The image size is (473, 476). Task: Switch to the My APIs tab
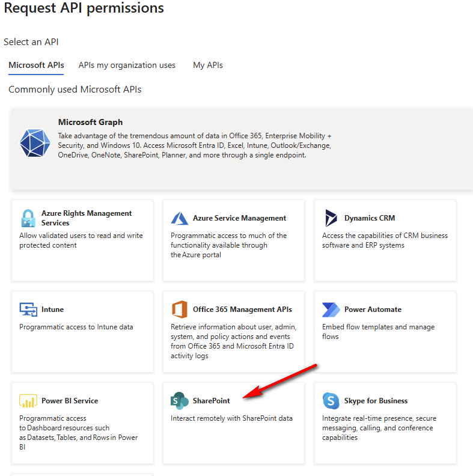208,66
